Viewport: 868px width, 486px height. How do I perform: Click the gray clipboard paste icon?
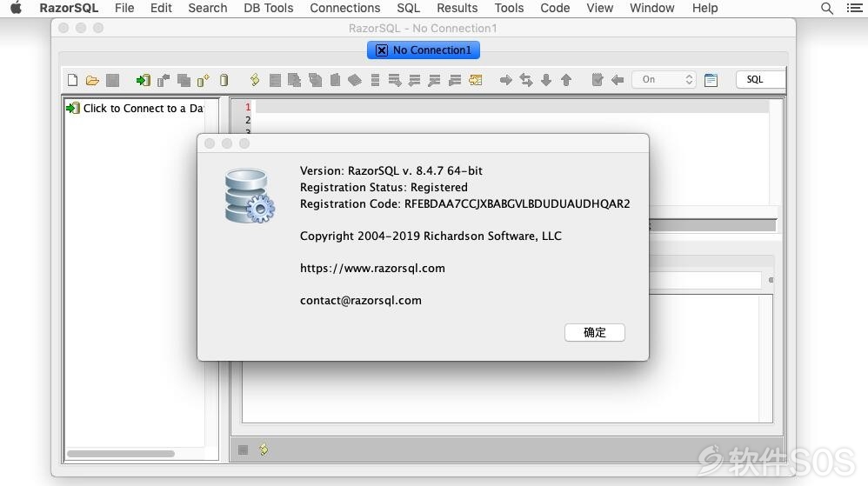tap(335, 80)
